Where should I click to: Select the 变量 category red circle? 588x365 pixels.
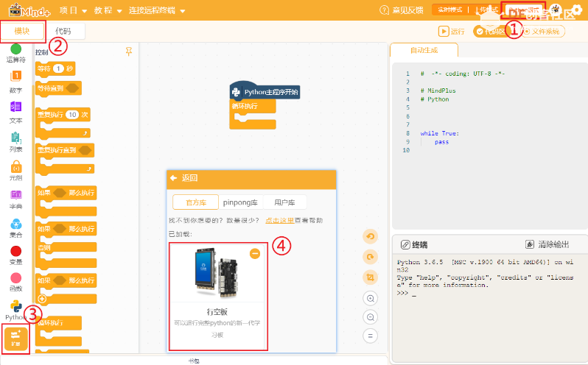(x=15, y=252)
